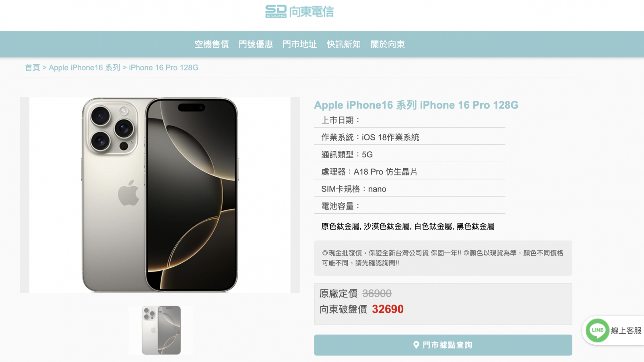Image resolution: width=644 pixels, height=362 pixels.
Task: Click the 向東破盤價 32690 price
Action: [x=388, y=309]
